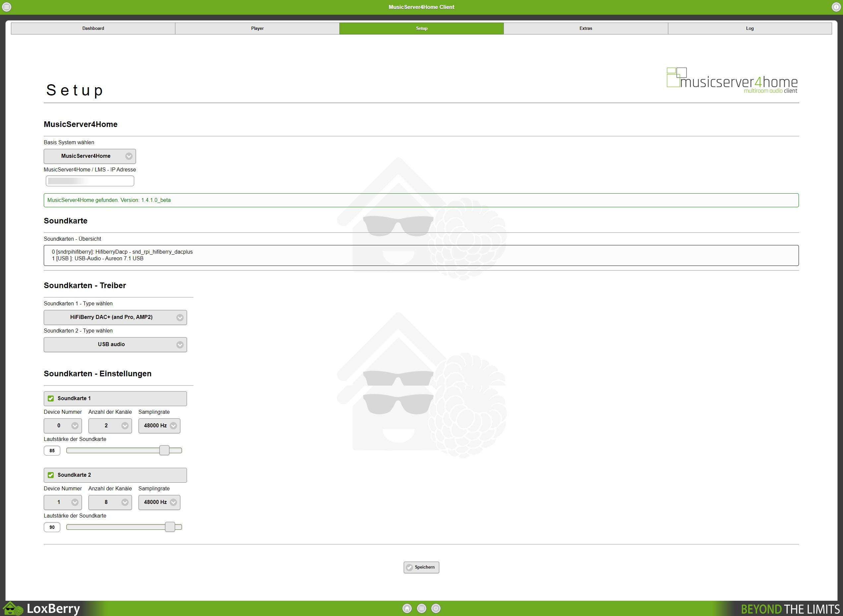The height and width of the screenshot is (616, 843).
Task: Open the Extras tab
Action: coord(586,28)
